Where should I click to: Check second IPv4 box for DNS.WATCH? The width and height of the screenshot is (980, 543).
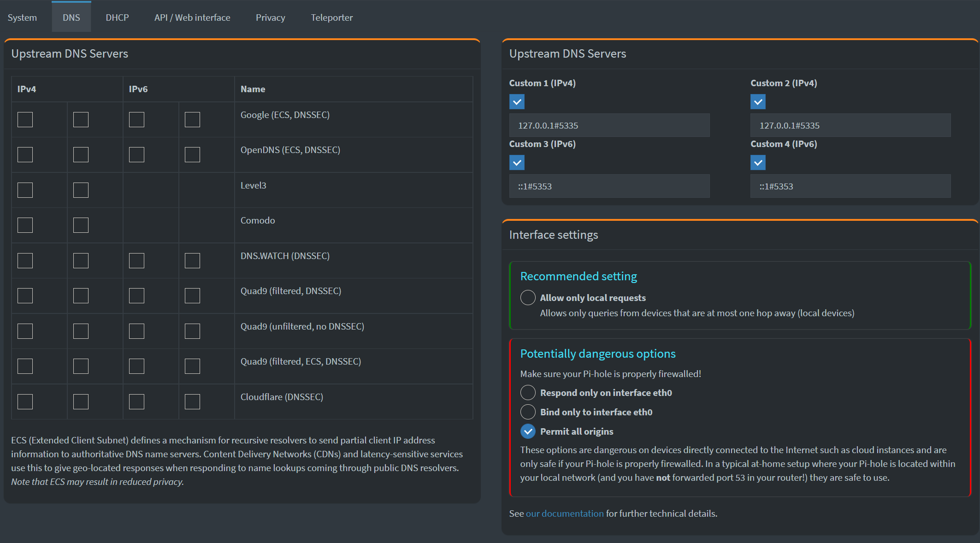[x=81, y=260]
